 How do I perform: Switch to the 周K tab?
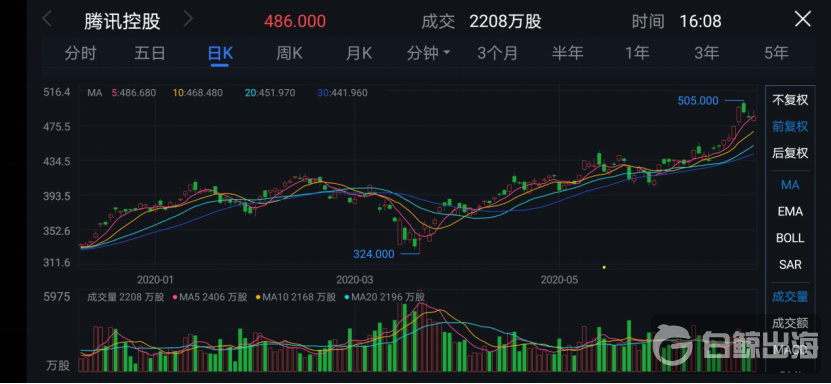coord(289,53)
